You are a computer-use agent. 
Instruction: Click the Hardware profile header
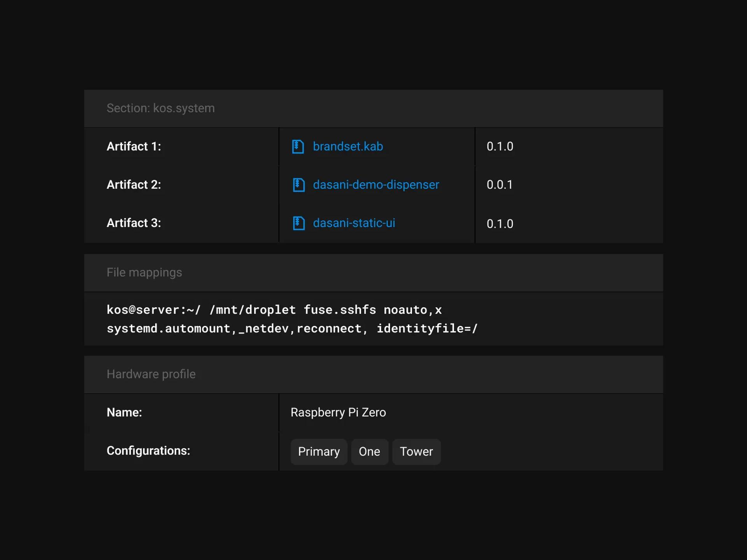click(373, 374)
